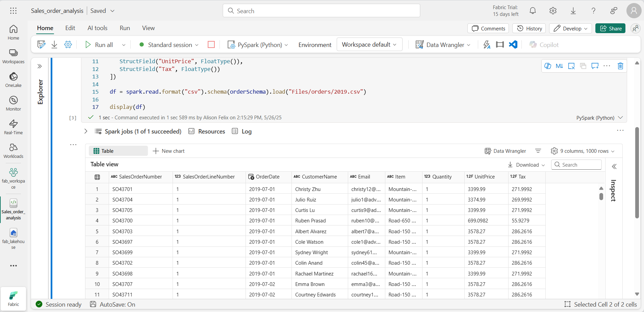The width and height of the screenshot is (644, 312).
Task: Open the Data Wrangler toolbar dropdown
Action: click(443, 45)
